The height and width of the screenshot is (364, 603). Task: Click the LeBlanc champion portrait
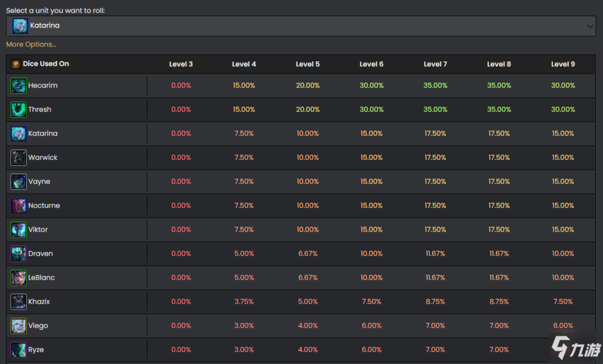pos(18,278)
